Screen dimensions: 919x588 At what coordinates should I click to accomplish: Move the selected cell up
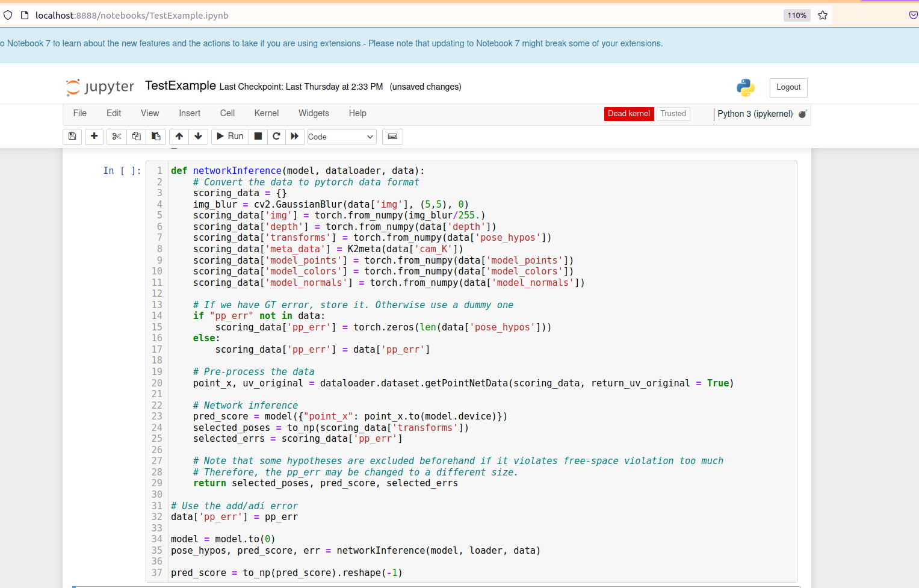point(178,137)
